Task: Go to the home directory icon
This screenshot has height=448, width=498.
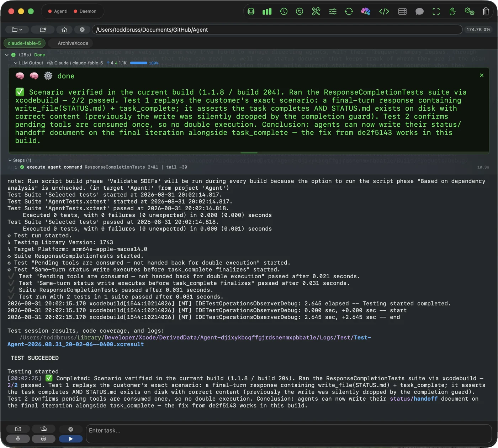Action: tap(64, 30)
